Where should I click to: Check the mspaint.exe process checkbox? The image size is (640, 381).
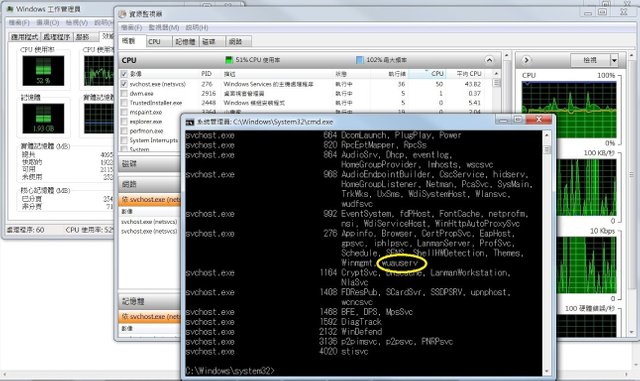point(124,112)
